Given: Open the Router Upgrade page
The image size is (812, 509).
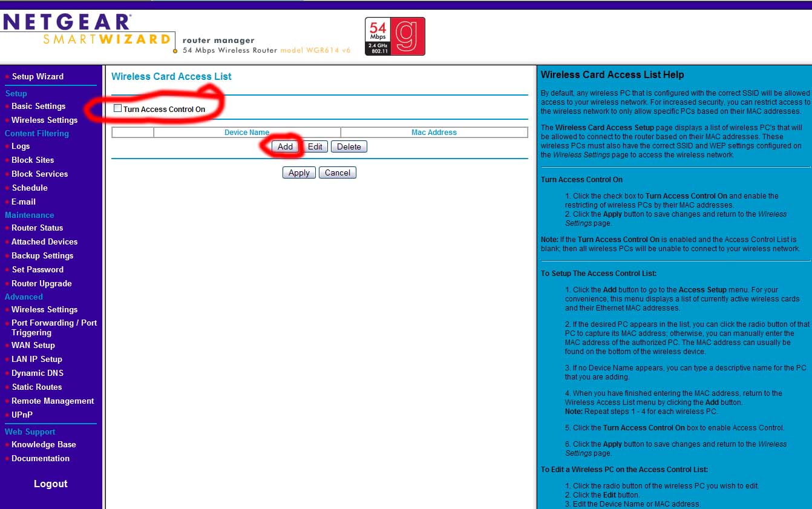Looking at the screenshot, I should (x=41, y=283).
